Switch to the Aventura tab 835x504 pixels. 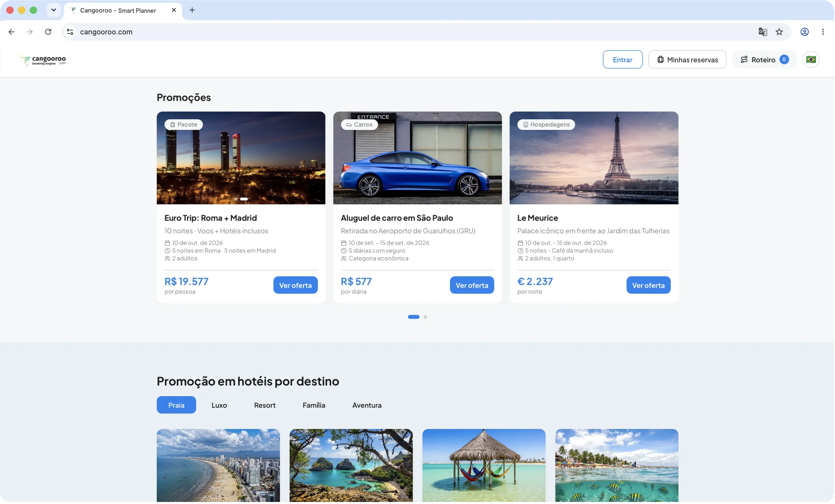pyautogui.click(x=367, y=405)
